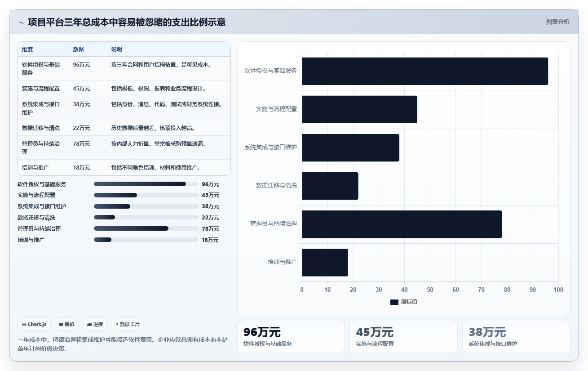
Task: Click the 培训与推广 chart bar
Action: tap(325, 263)
